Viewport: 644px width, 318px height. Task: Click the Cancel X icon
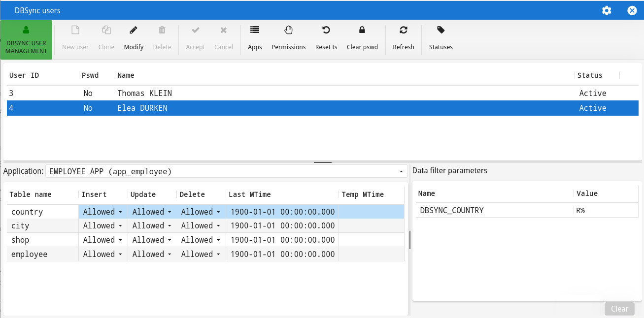(x=224, y=31)
